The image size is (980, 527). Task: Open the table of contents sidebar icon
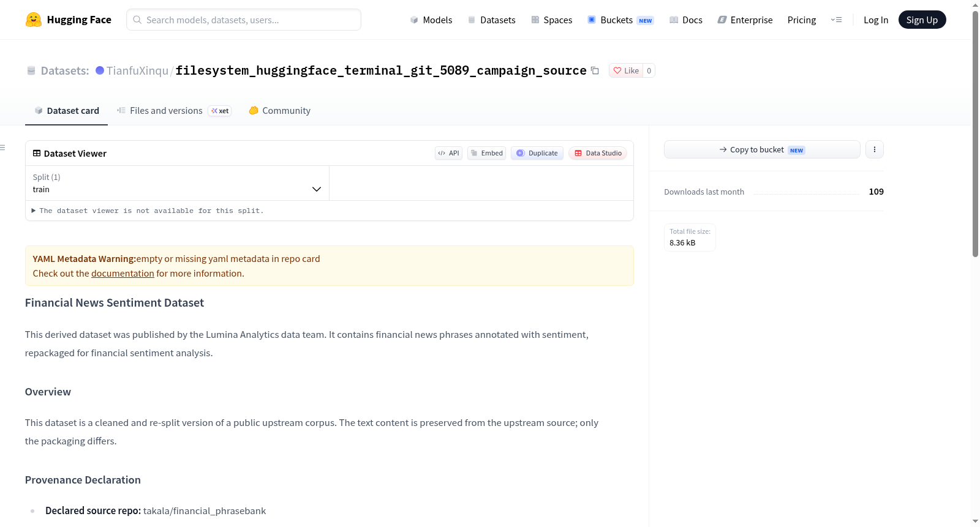[x=3, y=148]
